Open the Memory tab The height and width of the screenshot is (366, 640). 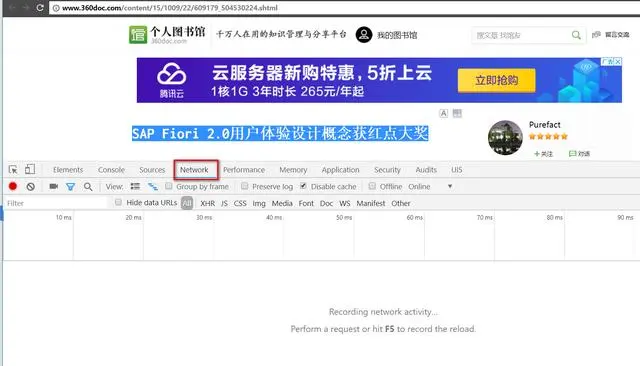[293, 170]
